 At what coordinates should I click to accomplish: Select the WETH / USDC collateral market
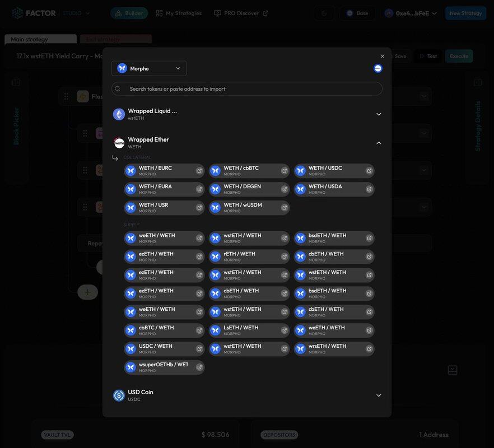[x=328, y=171]
